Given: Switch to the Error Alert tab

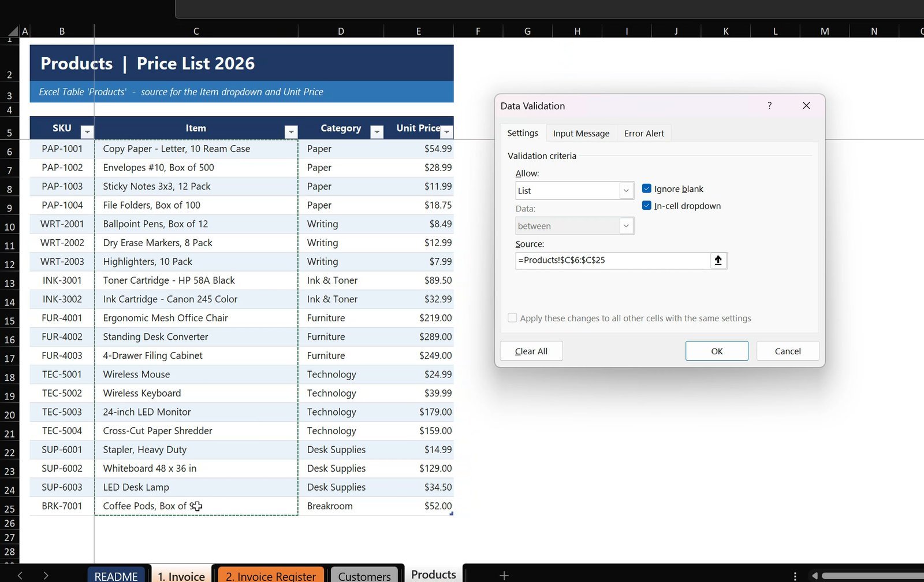Looking at the screenshot, I should click(644, 134).
